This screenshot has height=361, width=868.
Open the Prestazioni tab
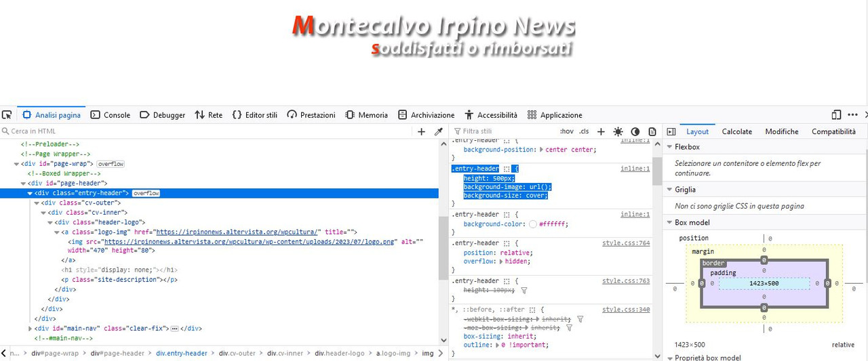tap(311, 115)
